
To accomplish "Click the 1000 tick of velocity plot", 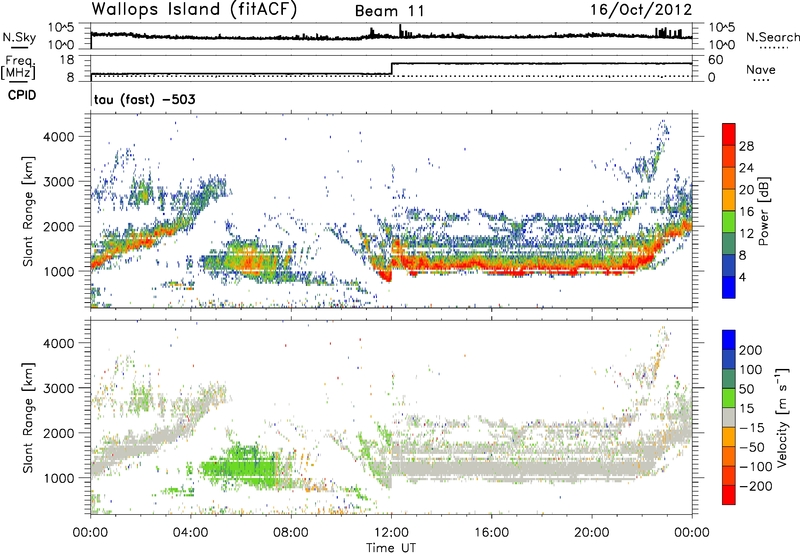I will tap(59, 478).
